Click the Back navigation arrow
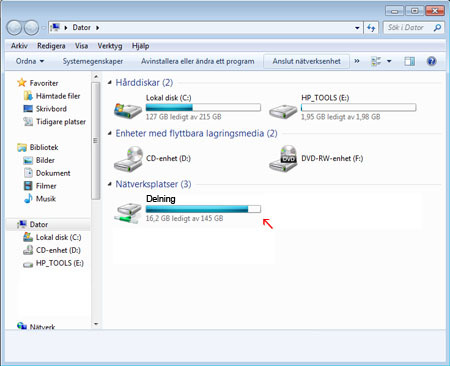The image size is (450, 366). (x=14, y=28)
